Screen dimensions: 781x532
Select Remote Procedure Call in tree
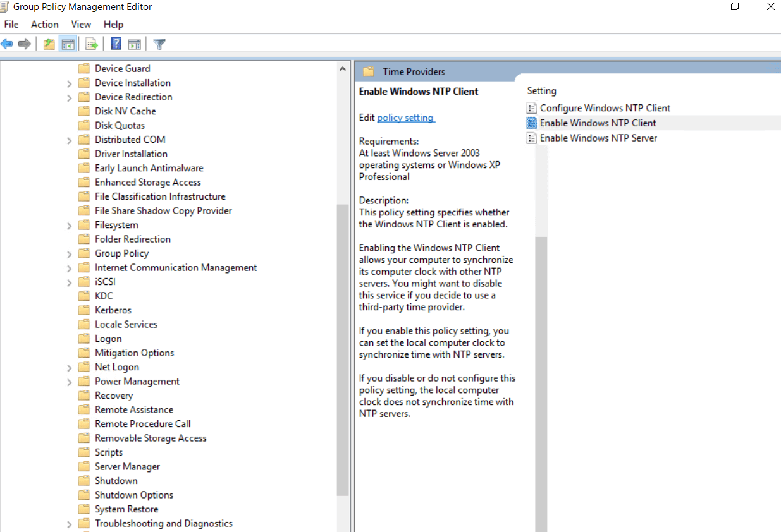coord(143,424)
